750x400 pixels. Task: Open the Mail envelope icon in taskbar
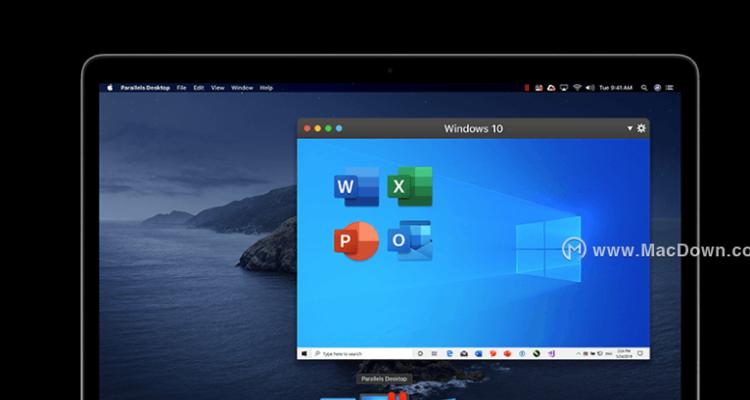pos(464,354)
